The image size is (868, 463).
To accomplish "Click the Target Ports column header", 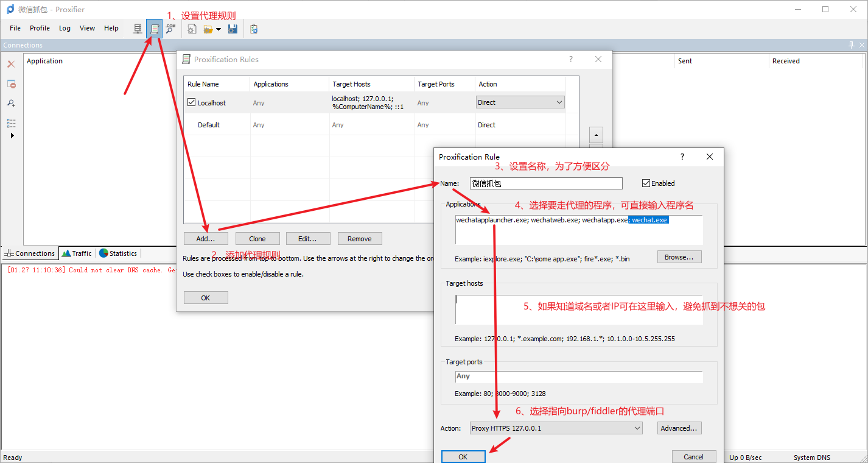I will coord(444,84).
